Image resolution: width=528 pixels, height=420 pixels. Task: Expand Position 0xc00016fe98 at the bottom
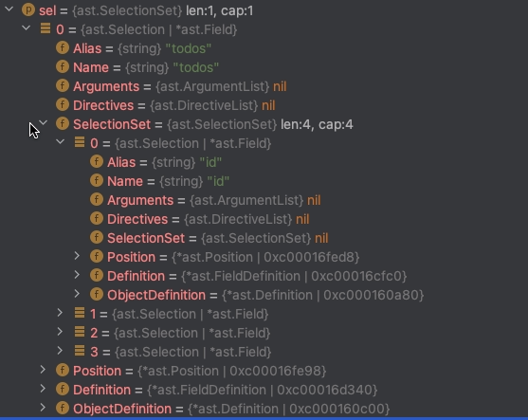click(43, 370)
